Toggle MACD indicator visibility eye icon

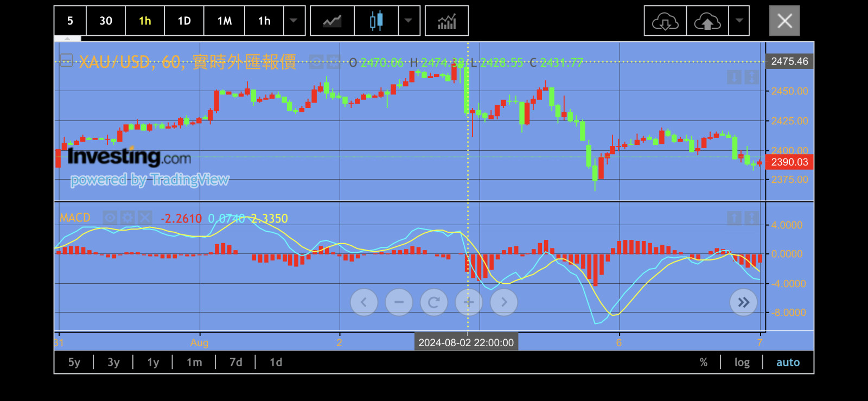click(x=110, y=218)
